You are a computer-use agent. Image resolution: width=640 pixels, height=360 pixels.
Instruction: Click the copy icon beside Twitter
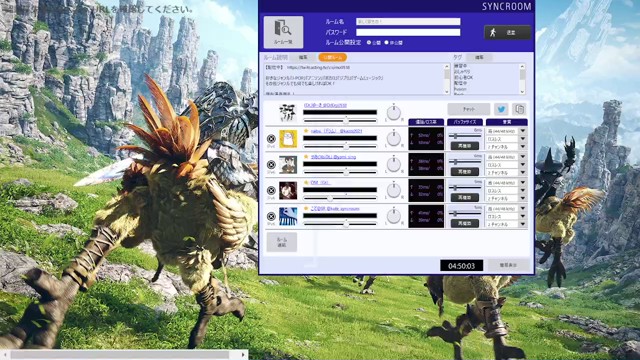pos(519,109)
